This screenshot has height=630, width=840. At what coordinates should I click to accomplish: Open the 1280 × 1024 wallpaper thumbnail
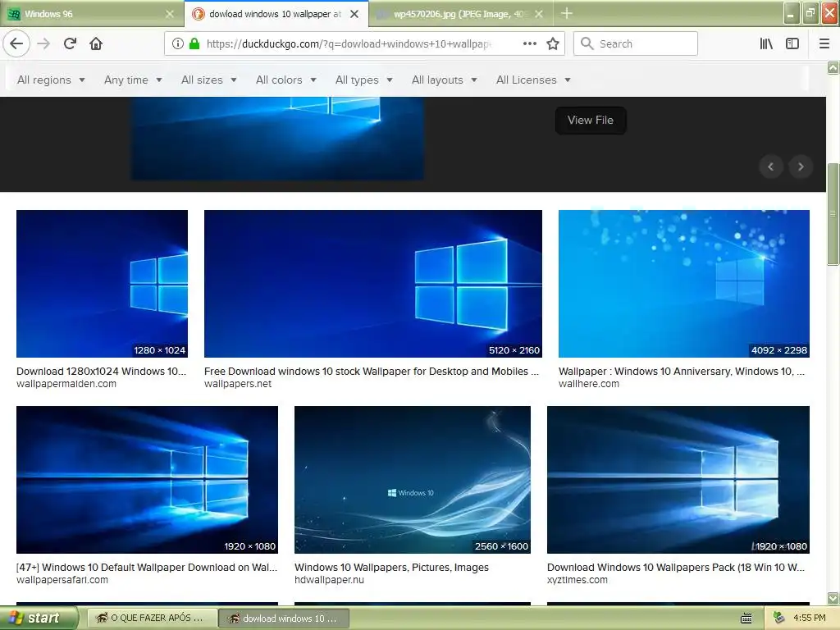point(102,283)
